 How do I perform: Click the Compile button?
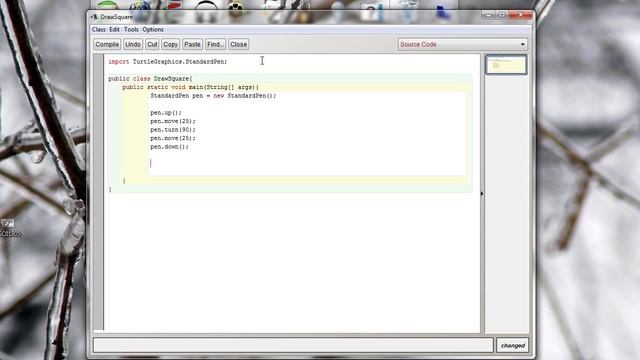[107, 44]
